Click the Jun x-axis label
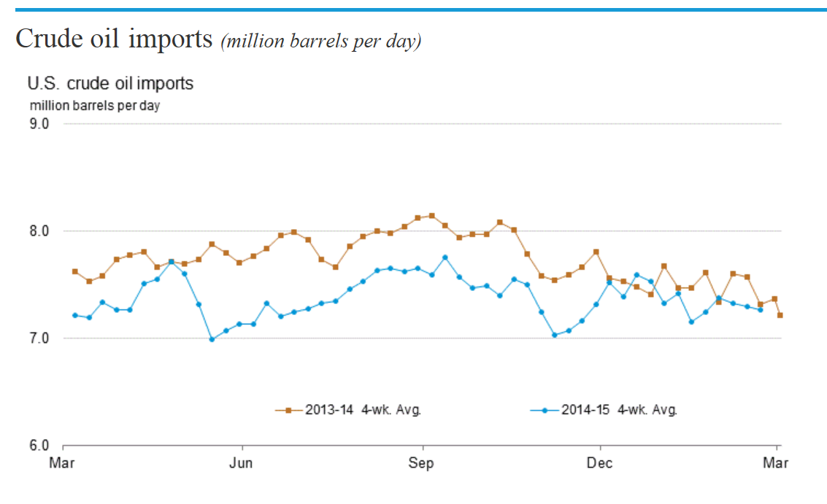827x504 pixels. tap(242, 464)
